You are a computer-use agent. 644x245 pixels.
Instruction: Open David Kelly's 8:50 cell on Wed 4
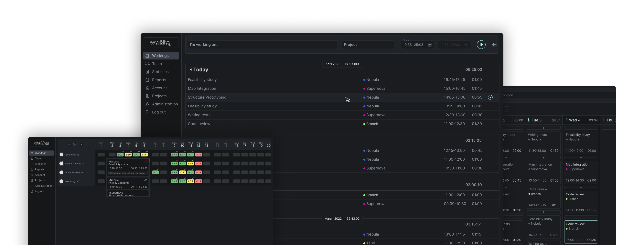[128, 155]
